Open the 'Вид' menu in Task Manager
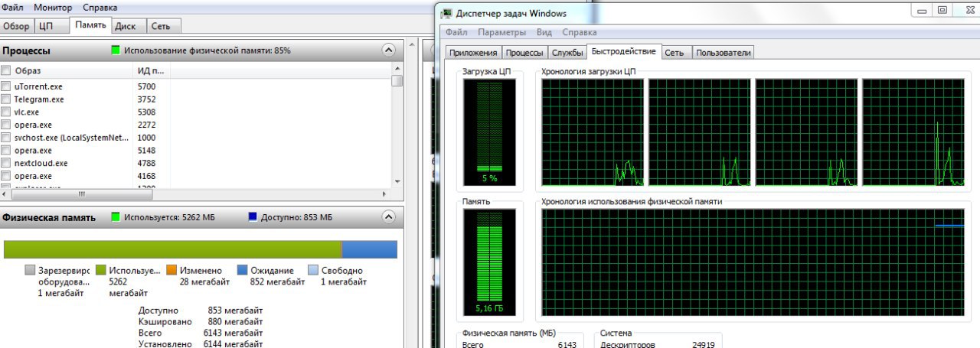 tap(544, 32)
